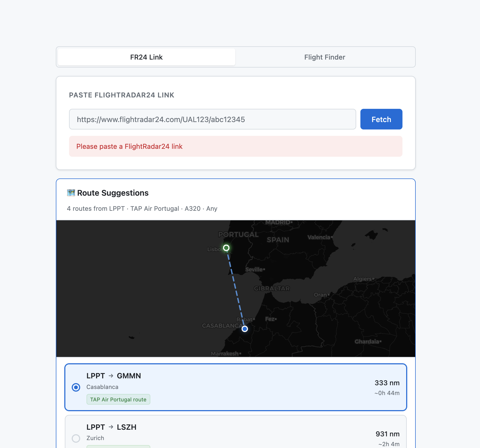This screenshot has width=480, height=448.
Task: Click the Route Suggestions heading
Action: (x=113, y=193)
